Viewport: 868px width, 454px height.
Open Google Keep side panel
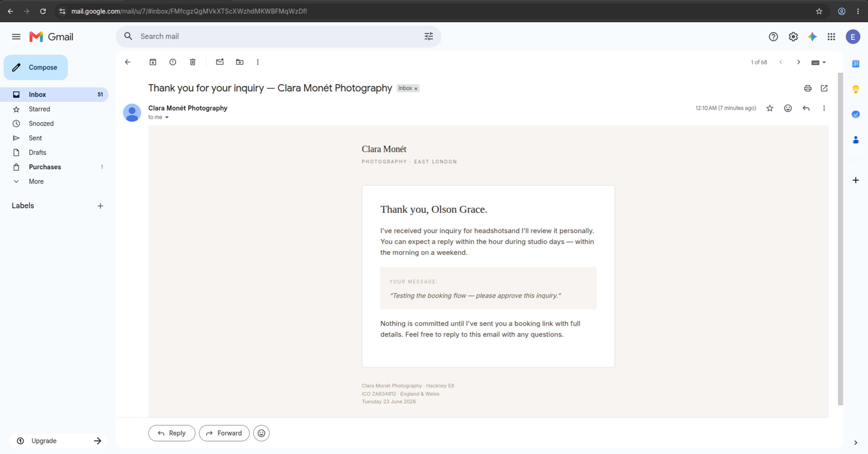(856, 89)
